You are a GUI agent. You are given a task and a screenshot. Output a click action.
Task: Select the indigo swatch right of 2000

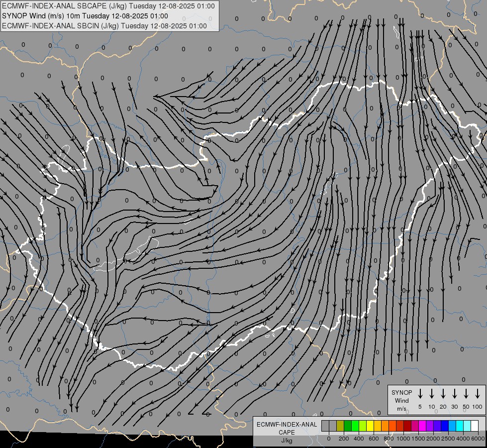point(438,426)
